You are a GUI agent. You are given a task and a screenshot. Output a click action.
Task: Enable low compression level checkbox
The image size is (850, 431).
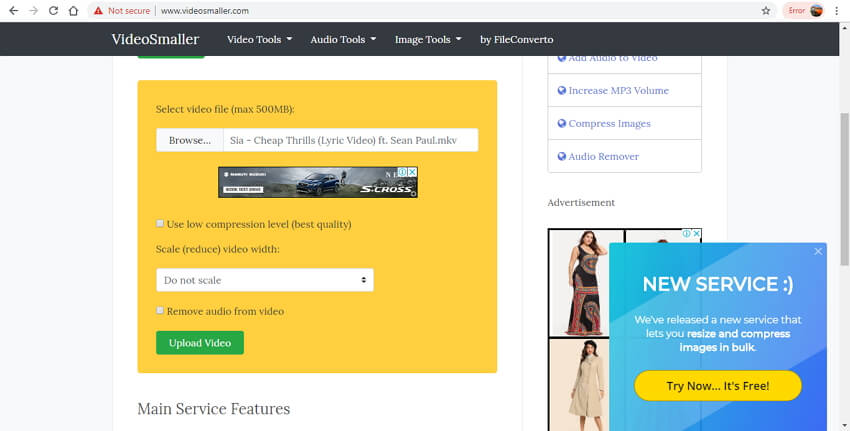tap(160, 223)
